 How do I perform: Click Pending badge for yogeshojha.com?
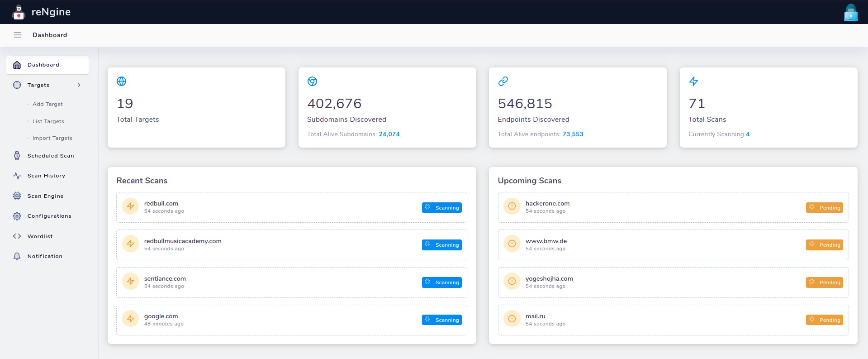(x=825, y=282)
